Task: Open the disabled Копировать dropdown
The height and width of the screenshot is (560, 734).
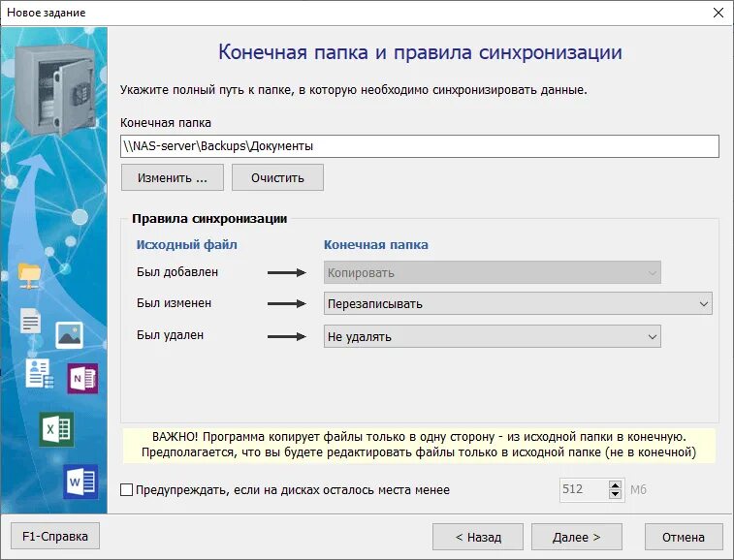Action: [493, 273]
